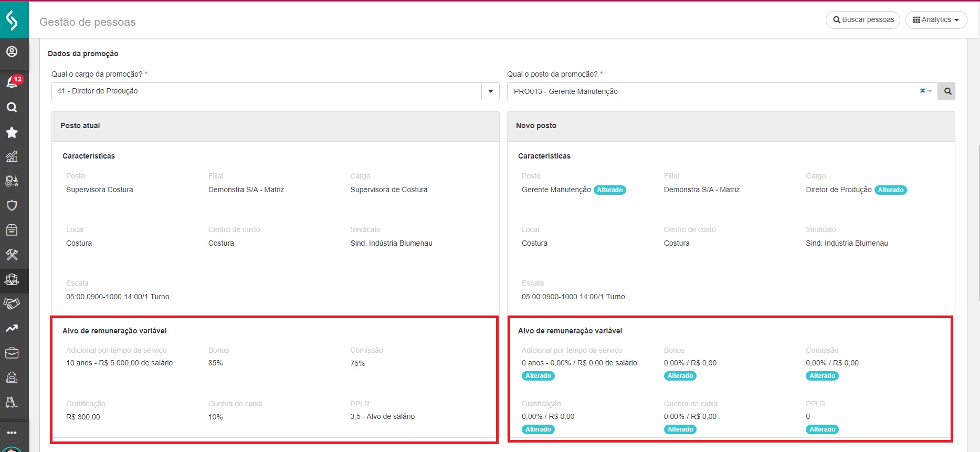Expand the promotion post dropdown caret

click(931, 91)
